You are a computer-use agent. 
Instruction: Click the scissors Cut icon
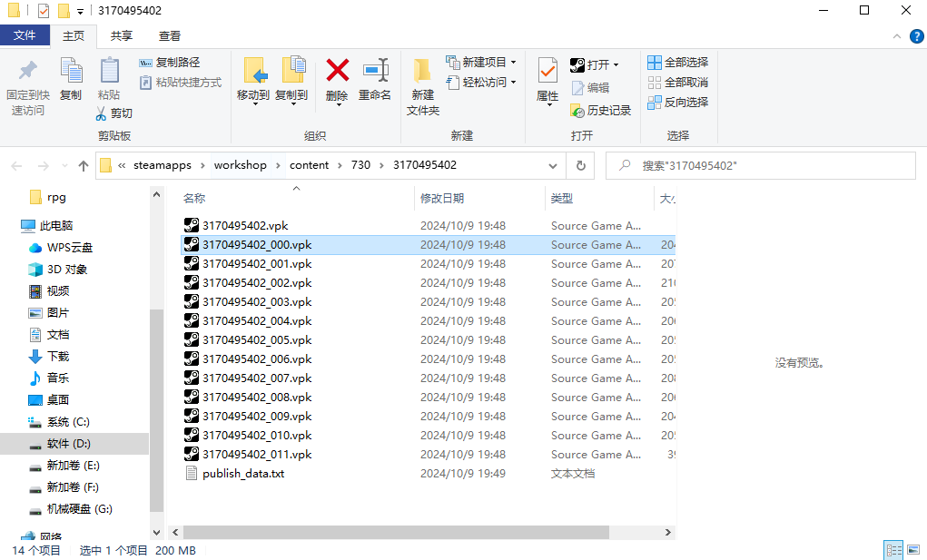coord(102,113)
